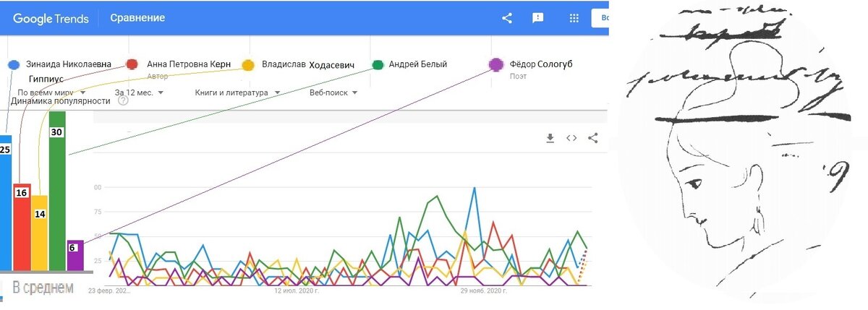The height and width of the screenshot is (310, 868).
Task: Edit the Владислав Ходасевич search term
Action: [x=308, y=64]
